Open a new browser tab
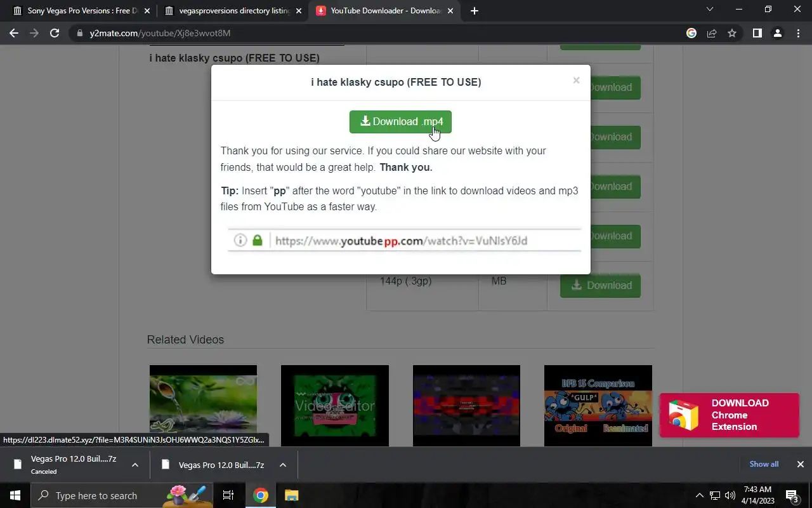This screenshot has height=508, width=812. coord(475,11)
